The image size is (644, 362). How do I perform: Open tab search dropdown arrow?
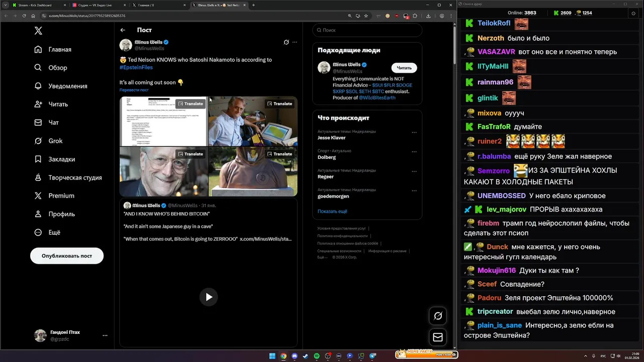6,5
